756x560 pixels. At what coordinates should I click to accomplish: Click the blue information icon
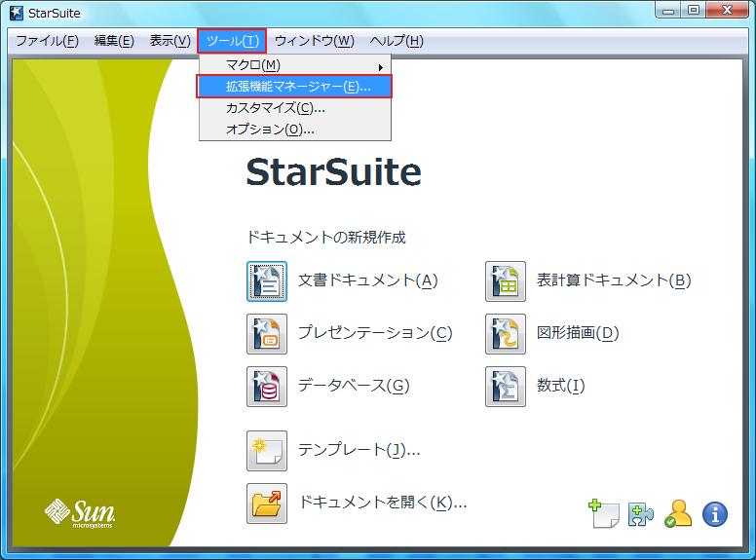click(715, 514)
